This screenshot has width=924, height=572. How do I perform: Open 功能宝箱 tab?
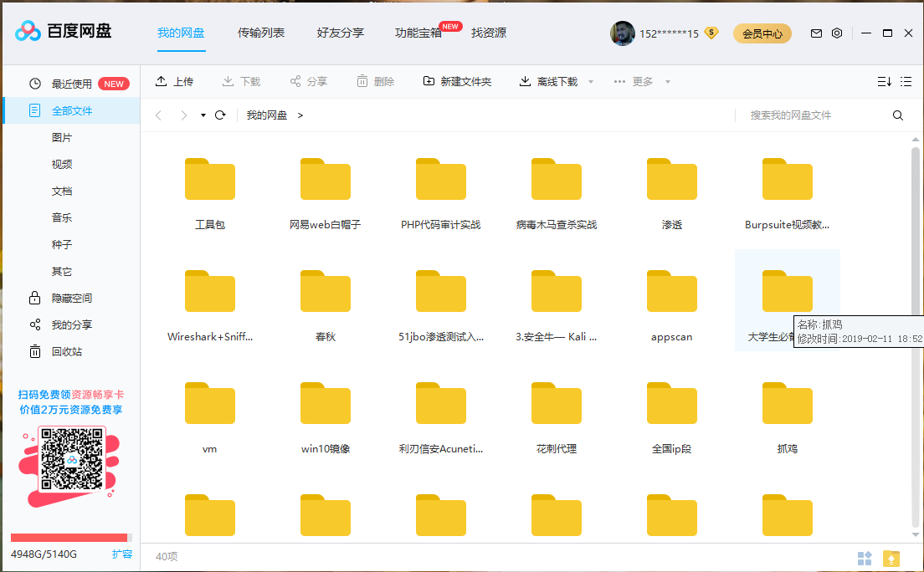tap(418, 33)
